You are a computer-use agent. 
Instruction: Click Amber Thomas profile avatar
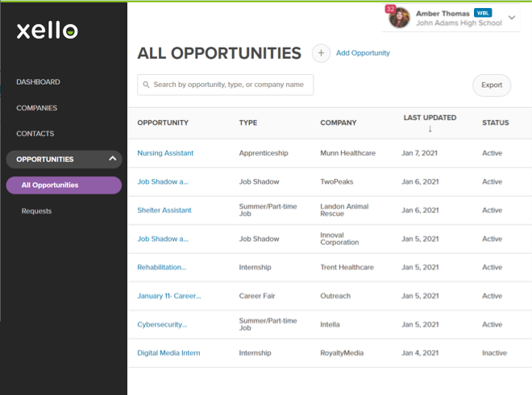400,18
